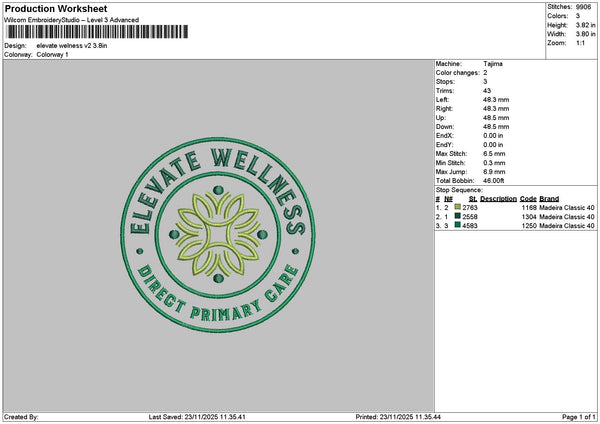Viewport: 600px width, 424px height.
Task: Click the light green swatch for stop 1
Action: (457, 207)
